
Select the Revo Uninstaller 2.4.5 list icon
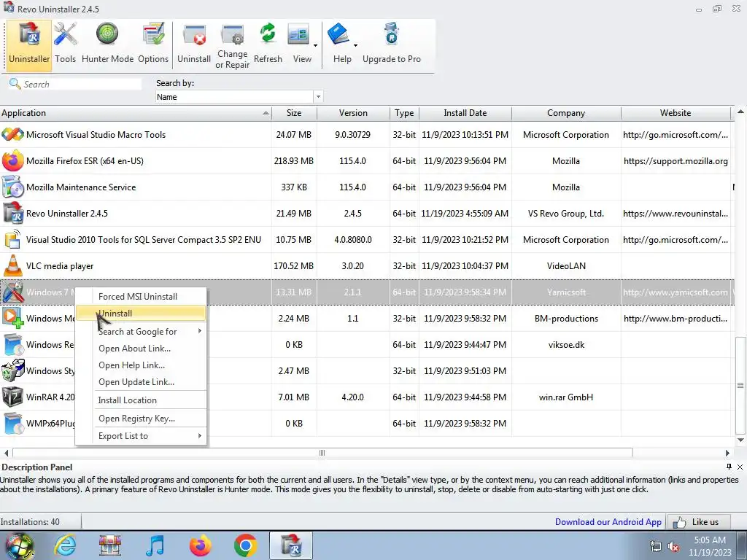12,213
